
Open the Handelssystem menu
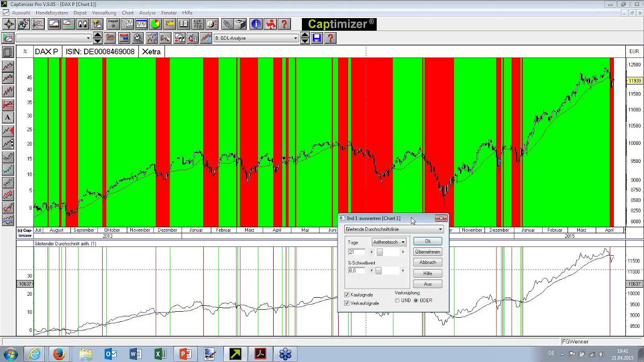pos(51,13)
